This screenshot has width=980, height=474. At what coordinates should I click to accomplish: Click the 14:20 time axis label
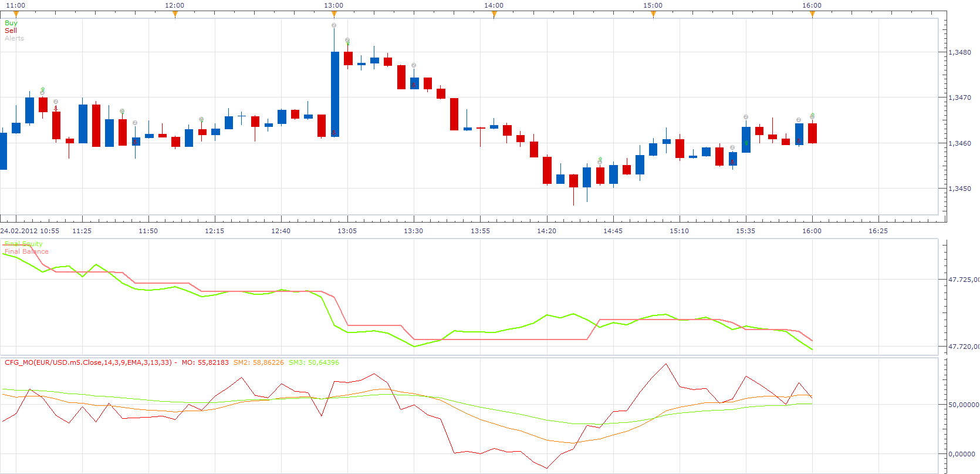pyautogui.click(x=547, y=231)
